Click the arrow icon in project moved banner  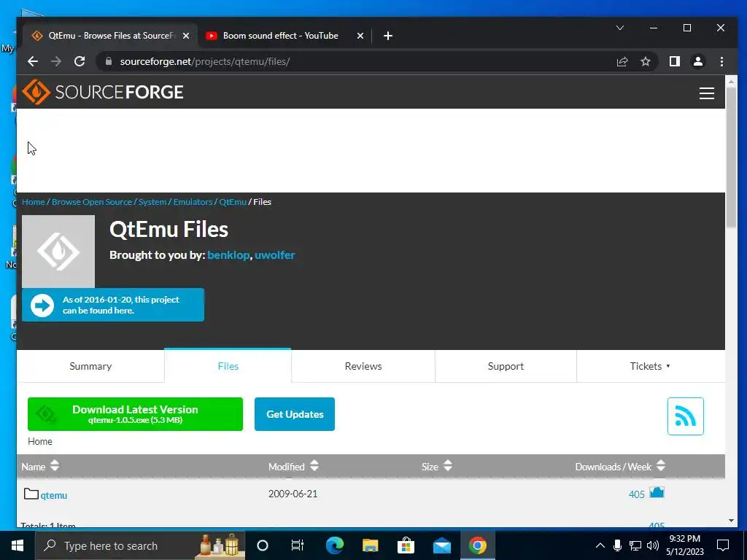pos(42,306)
